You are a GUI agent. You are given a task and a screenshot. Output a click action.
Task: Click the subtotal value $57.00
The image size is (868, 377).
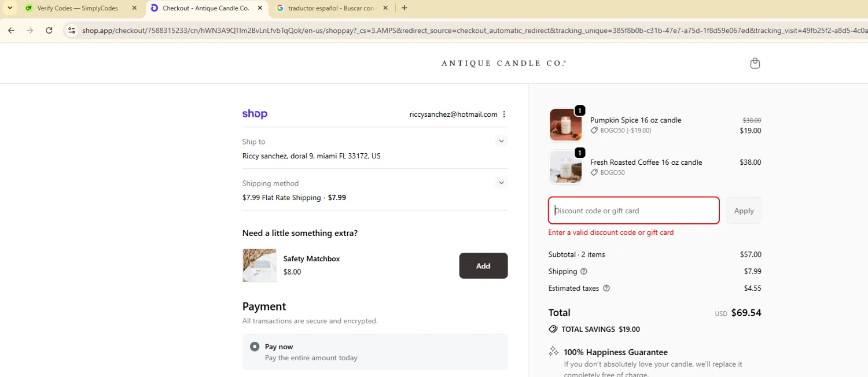(x=751, y=254)
